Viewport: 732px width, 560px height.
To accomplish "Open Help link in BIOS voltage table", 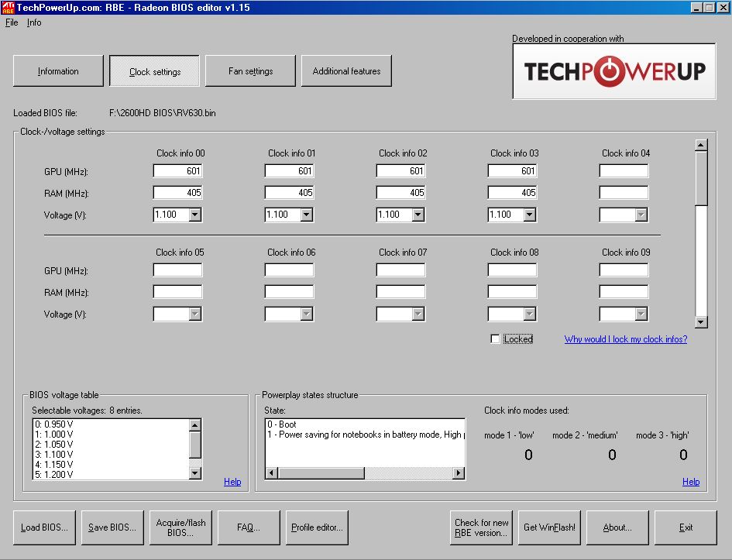I will click(x=232, y=482).
